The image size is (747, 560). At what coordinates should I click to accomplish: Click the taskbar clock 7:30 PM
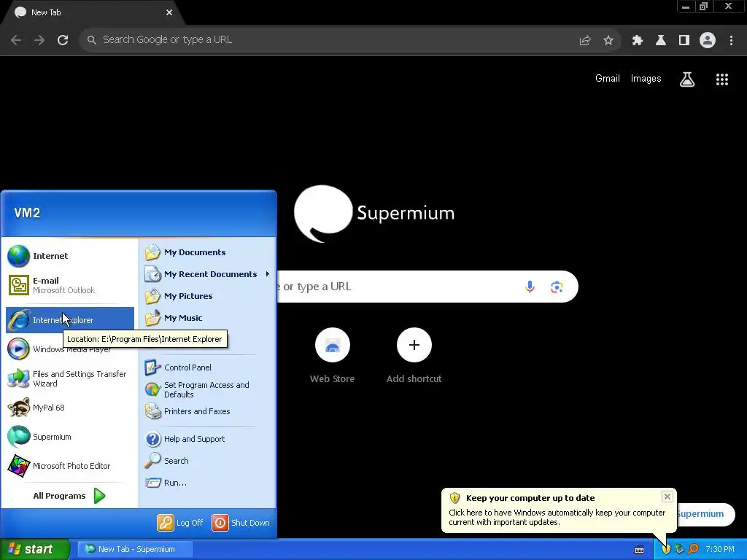720,549
